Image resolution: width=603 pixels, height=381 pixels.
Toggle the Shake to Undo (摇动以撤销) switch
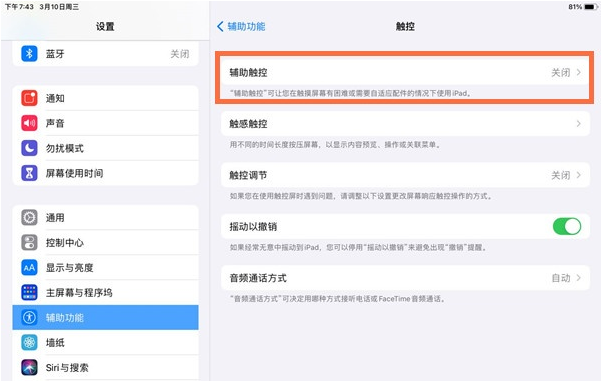567,226
